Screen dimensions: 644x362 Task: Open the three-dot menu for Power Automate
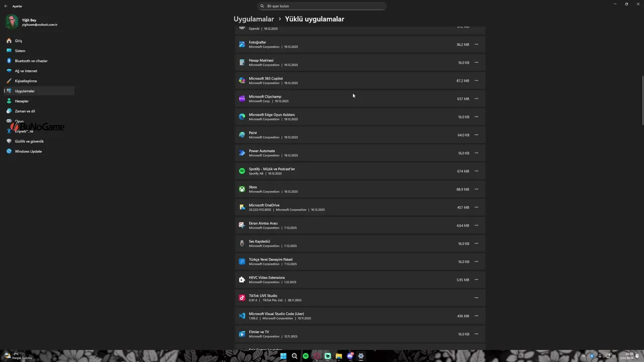click(x=476, y=153)
